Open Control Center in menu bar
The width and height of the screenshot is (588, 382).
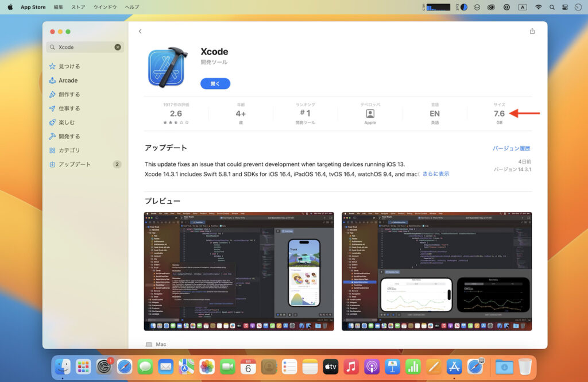(x=565, y=7)
